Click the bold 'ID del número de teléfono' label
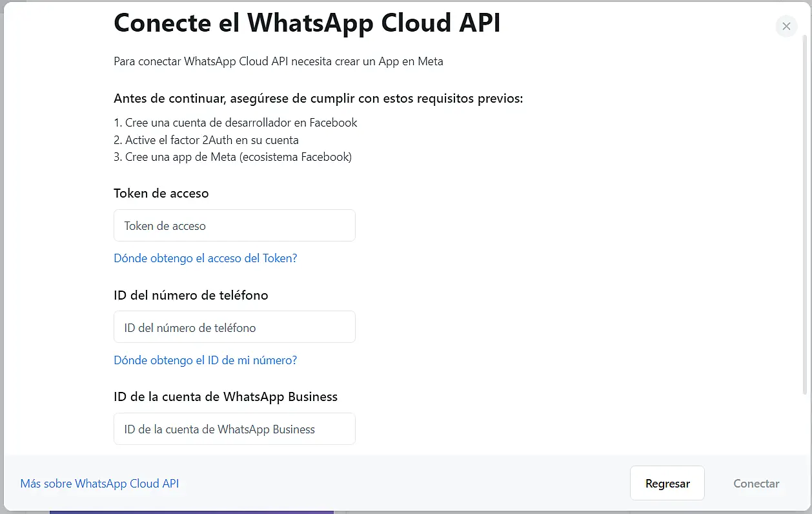Image resolution: width=812 pixels, height=514 pixels. [x=190, y=295]
